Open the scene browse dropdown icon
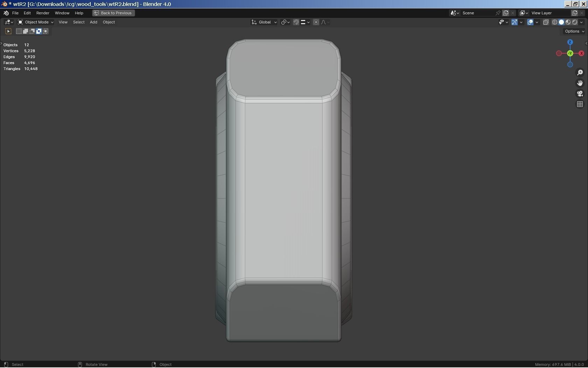 455,13
